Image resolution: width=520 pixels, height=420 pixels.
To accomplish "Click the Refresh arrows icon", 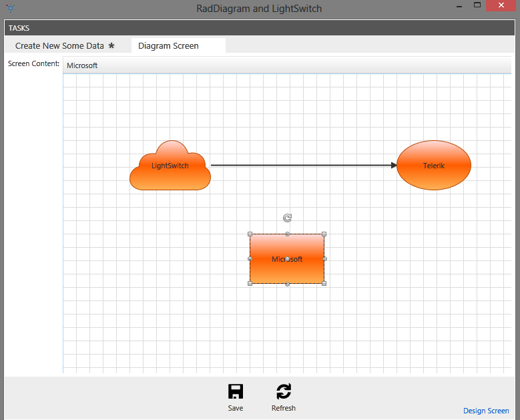I will pos(284,391).
